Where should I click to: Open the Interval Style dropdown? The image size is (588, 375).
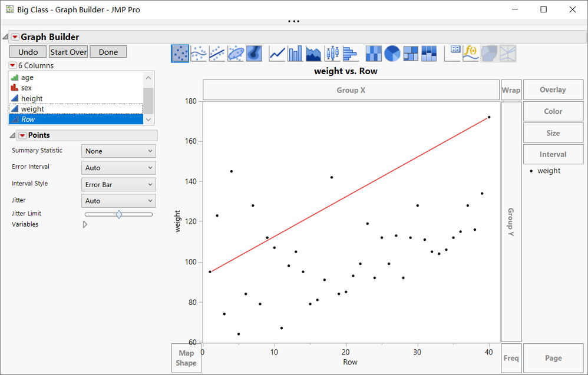point(118,184)
